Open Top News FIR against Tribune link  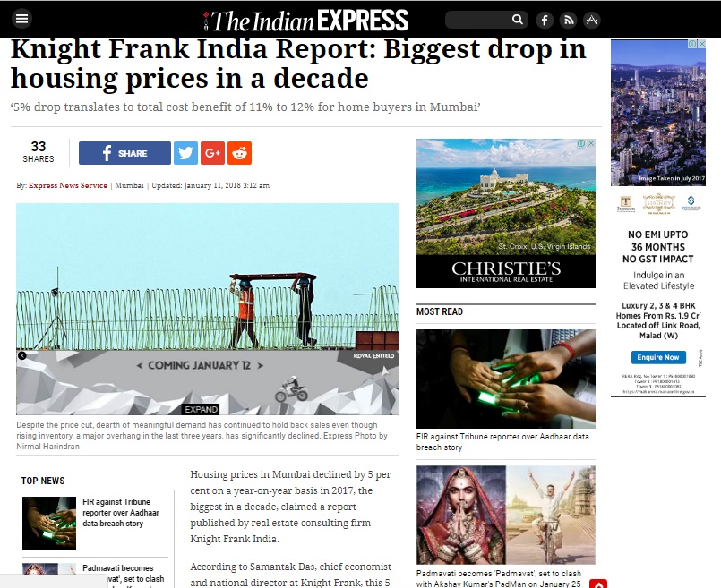click(121, 513)
